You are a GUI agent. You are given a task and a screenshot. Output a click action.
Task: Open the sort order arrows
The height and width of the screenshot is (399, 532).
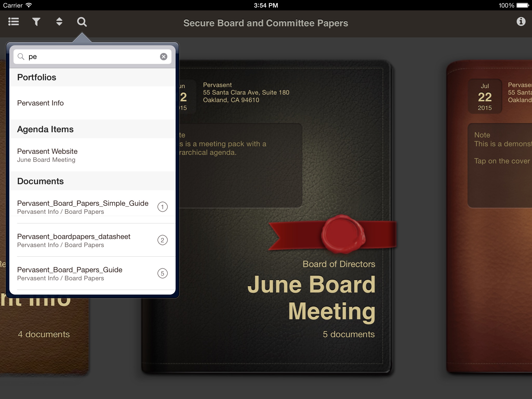(x=59, y=22)
